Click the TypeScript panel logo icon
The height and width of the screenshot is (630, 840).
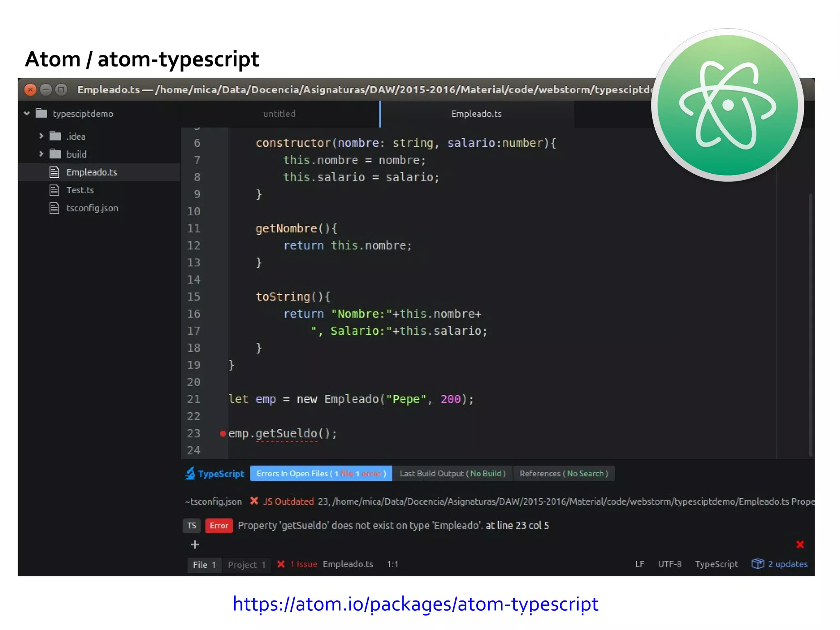190,474
